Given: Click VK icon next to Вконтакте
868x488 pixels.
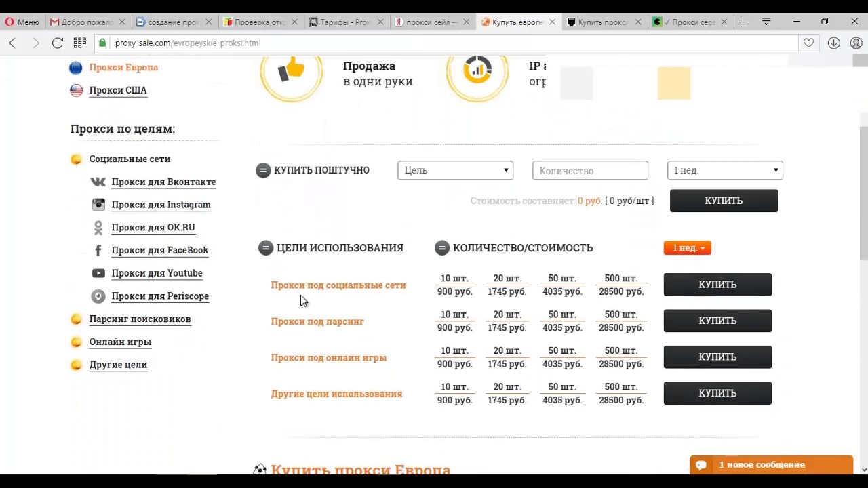Looking at the screenshot, I should point(98,182).
